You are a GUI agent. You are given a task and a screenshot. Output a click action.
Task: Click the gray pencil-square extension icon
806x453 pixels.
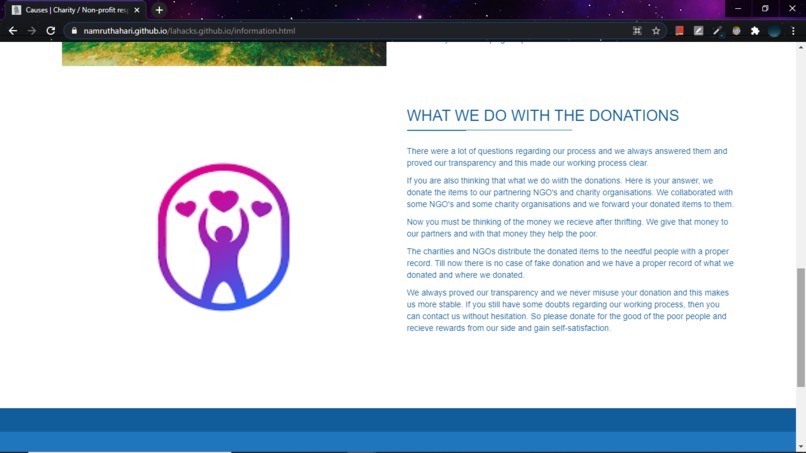[x=698, y=31]
